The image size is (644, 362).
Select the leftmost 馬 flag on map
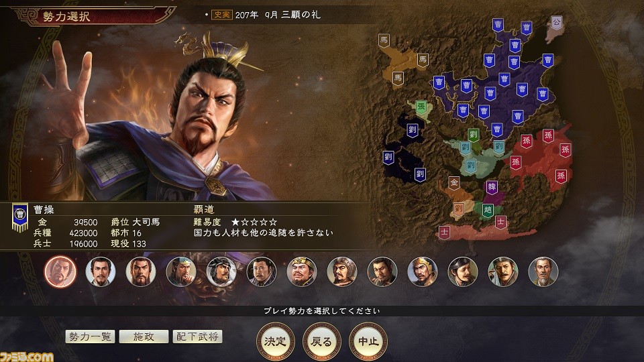(384, 41)
